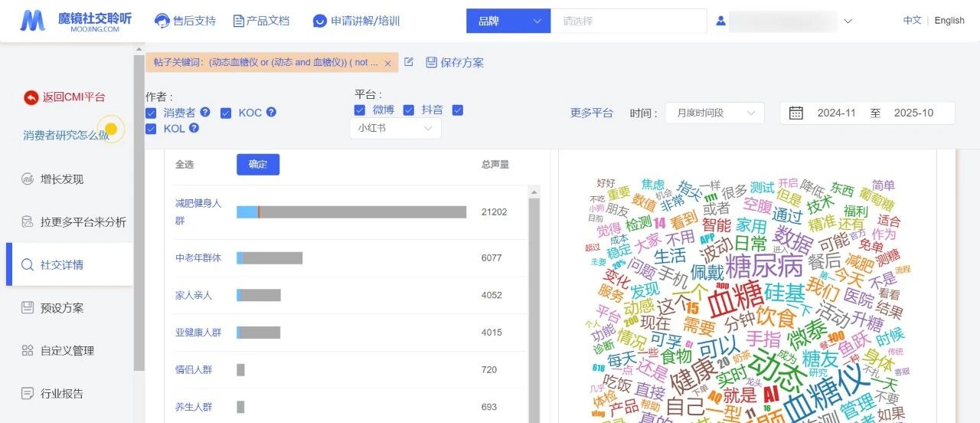This screenshot has height=423, width=980.
Task: Open the 月度时间段 time period dropdown
Action: (714, 113)
